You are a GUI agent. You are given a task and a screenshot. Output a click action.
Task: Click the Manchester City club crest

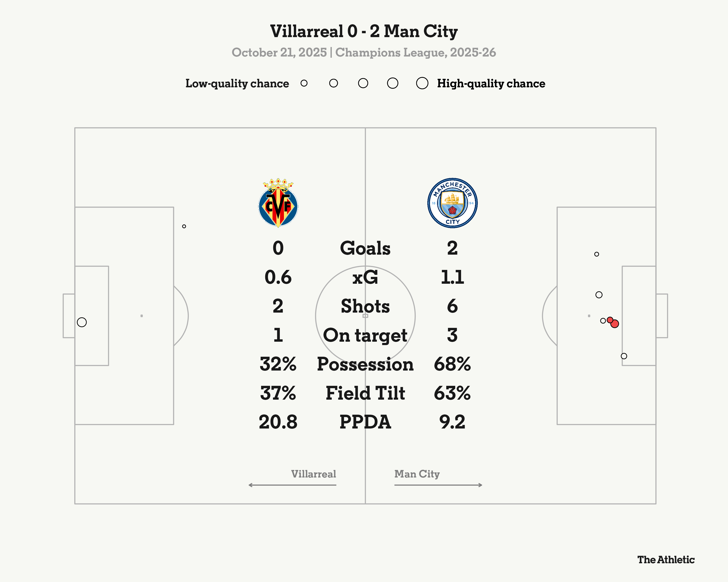452,203
